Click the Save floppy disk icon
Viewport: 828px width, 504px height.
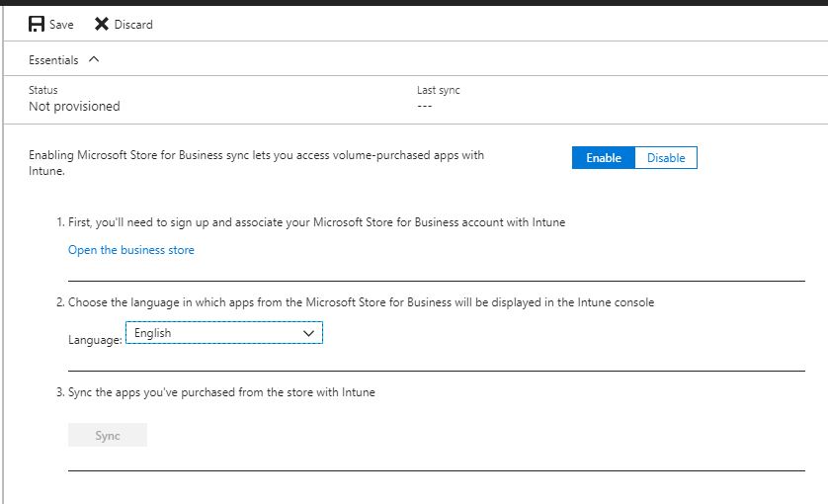coord(37,24)
